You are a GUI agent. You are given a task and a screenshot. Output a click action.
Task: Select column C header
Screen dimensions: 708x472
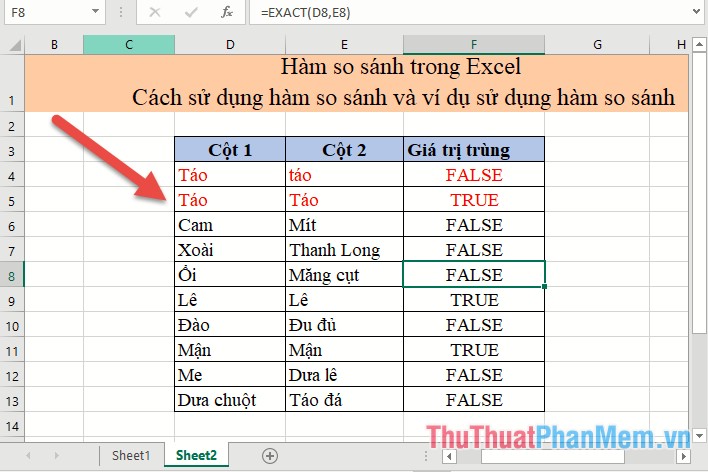(x=129, y=45)
